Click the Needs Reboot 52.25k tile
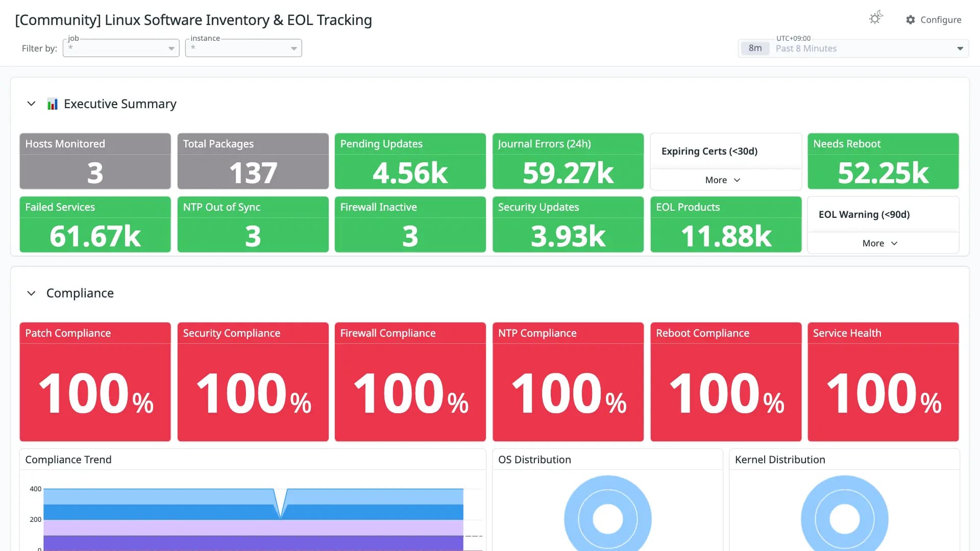The width and height of the screenshot is (980, 551). click(883, 161)
